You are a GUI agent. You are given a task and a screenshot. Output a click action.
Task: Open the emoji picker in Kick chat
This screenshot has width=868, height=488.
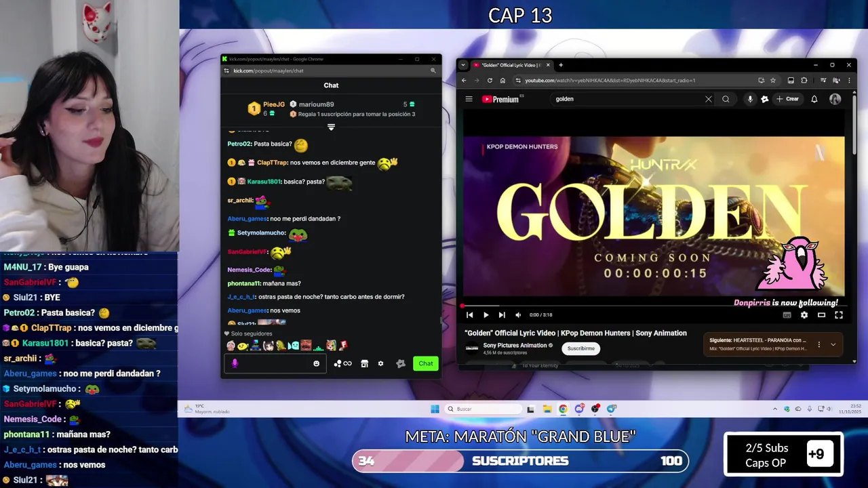tap(316, 363)
